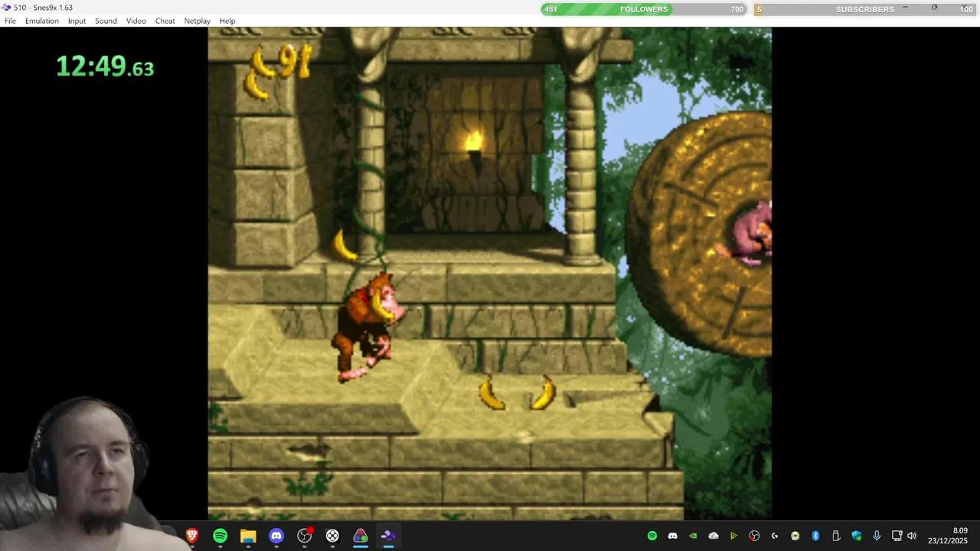Click the single banana beside the vine pillar

[345, 246]
